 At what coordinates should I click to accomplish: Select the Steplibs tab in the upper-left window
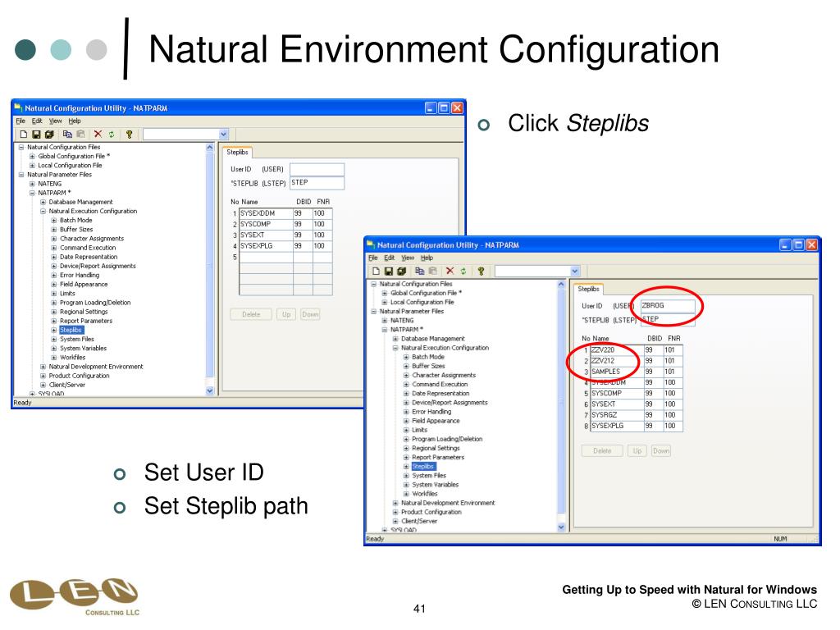click(x=237, y=152)
